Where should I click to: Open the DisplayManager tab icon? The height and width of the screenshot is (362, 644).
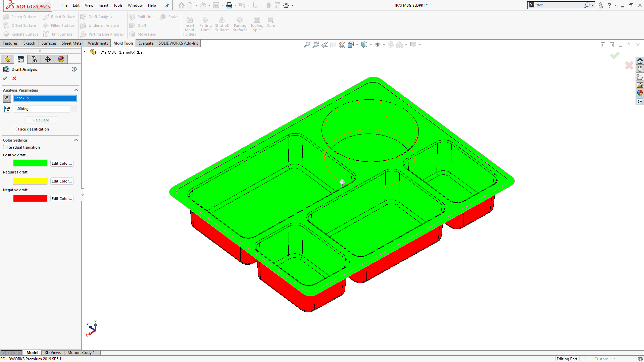[x=61, y=59]
